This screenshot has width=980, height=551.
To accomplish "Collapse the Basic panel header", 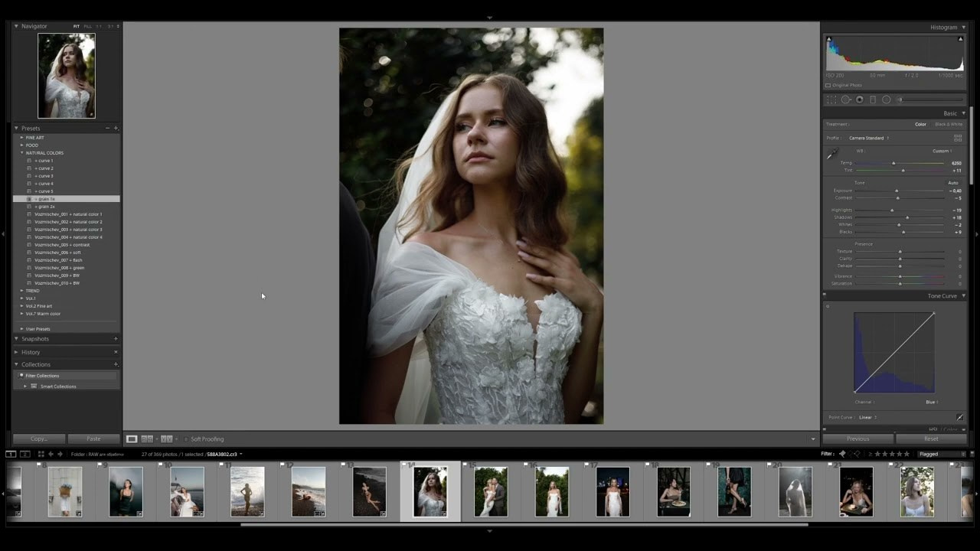I will click(950, 113).
